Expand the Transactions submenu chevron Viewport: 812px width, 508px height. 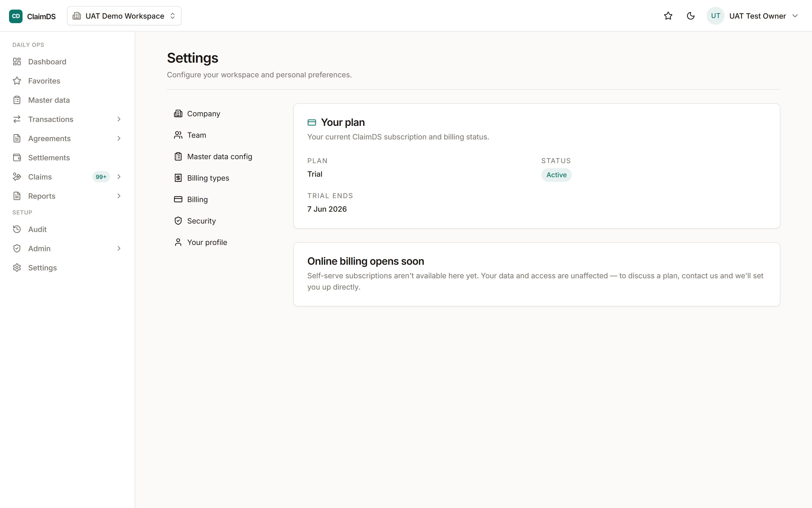click(119, 119)
